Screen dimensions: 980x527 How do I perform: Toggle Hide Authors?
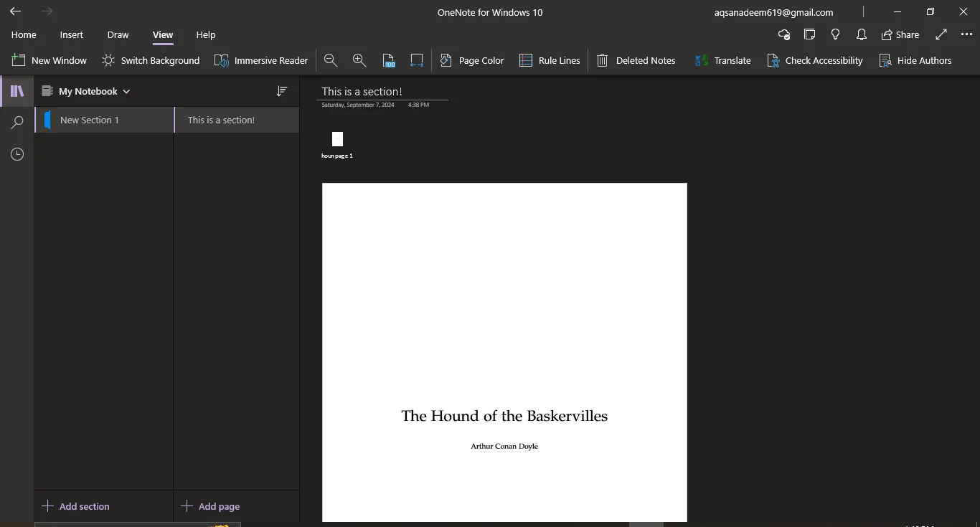click(915, 60)
